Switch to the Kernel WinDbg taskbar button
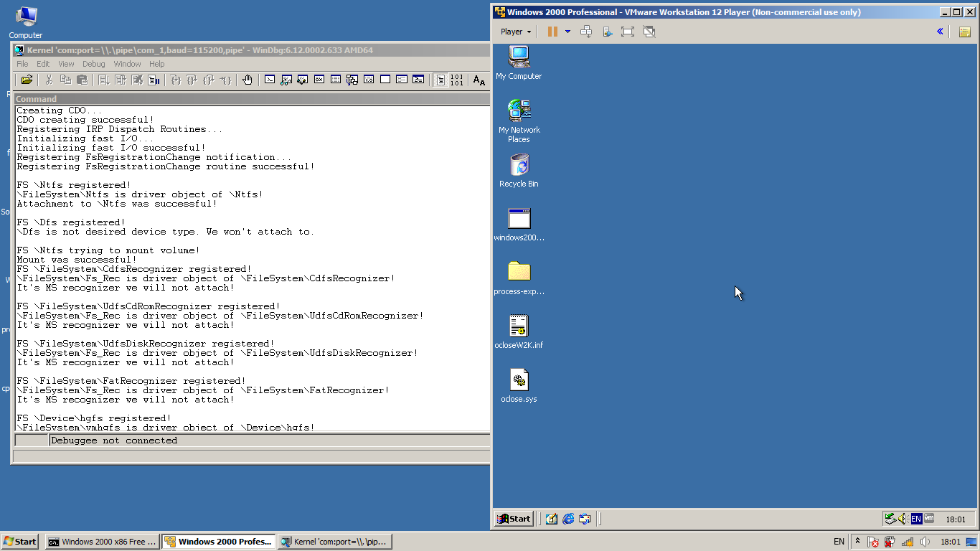 tap(334, 542)
